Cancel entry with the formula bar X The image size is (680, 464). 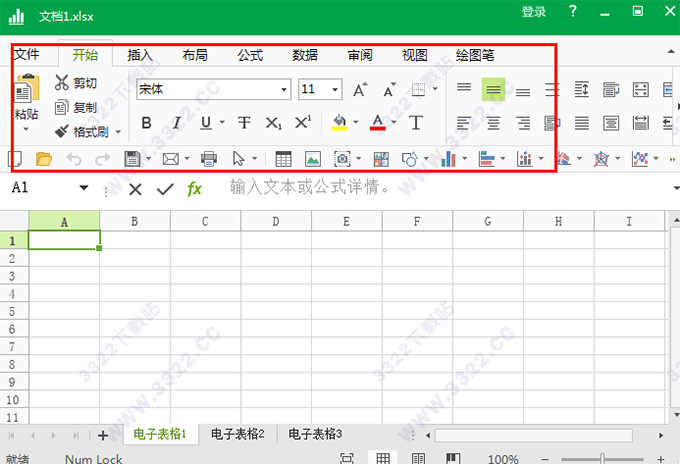click(135, 190)
